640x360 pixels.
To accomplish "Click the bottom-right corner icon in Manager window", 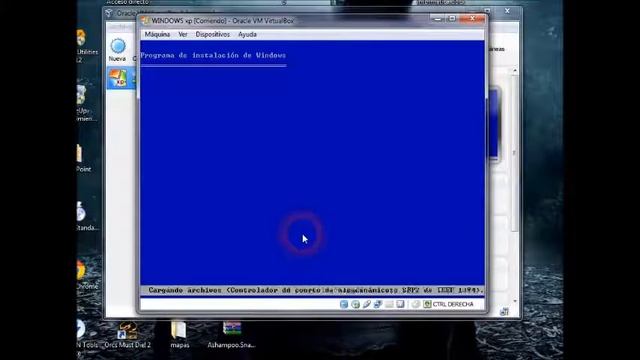I will point(504,311).
